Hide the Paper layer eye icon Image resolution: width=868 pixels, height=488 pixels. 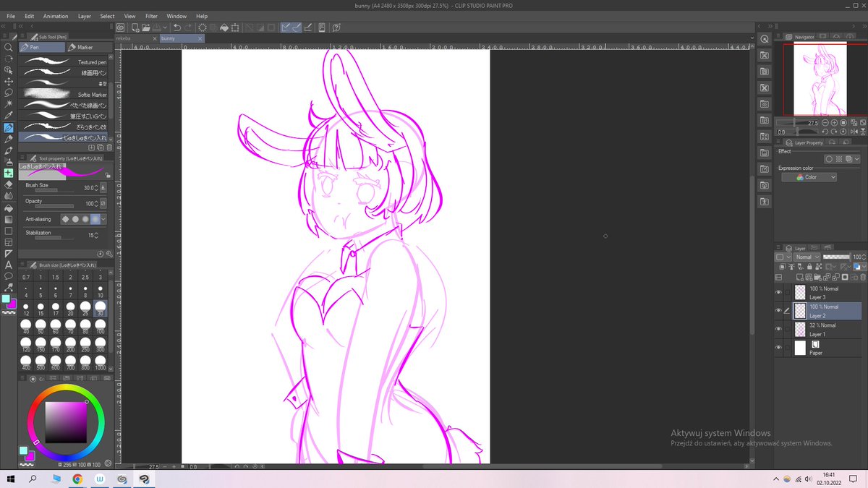(778, 348)
